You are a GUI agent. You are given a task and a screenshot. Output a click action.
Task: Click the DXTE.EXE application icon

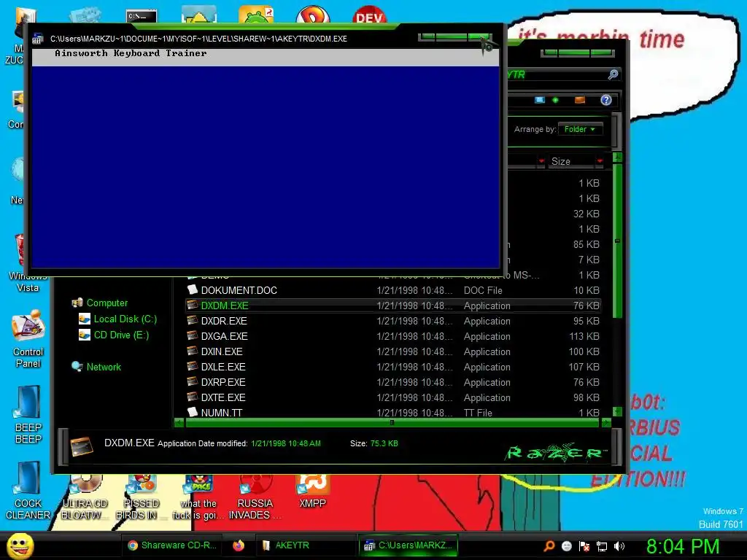point(193,396)
